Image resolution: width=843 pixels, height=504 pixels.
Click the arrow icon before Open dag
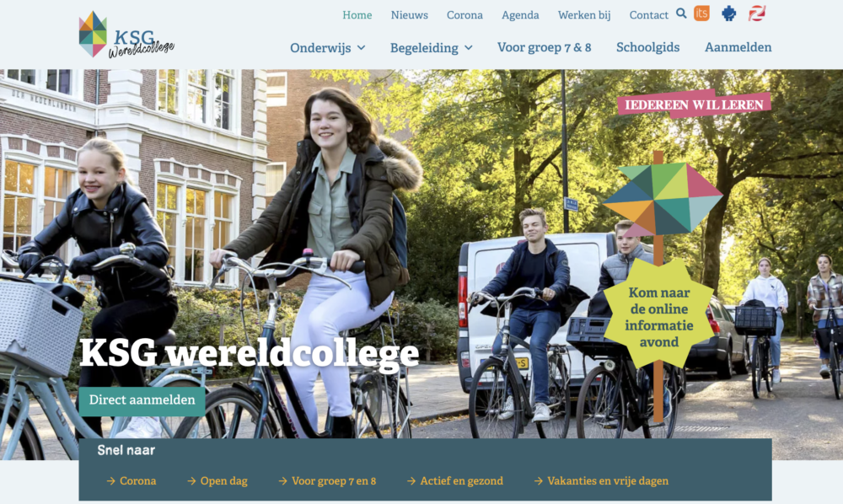pyautogui.click(x=191, y=481)
